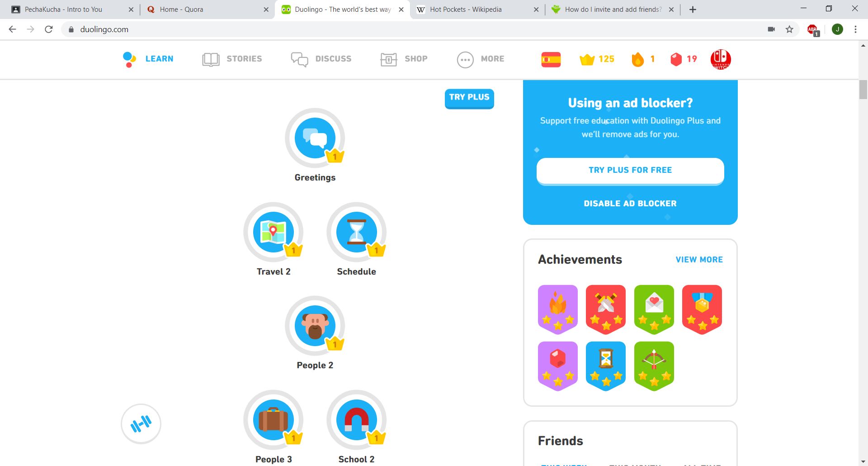Open the Schedule hourglass skill
The image size is (868, 466).
click(357, 232)
